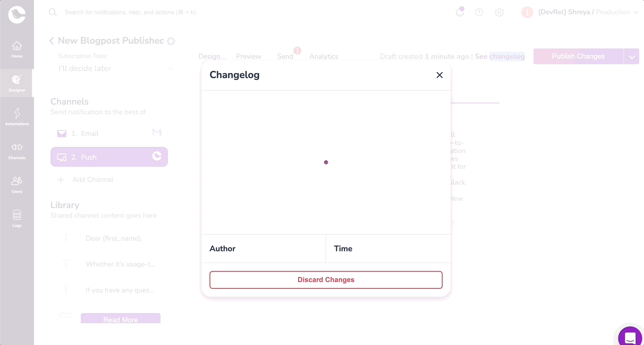Open the help menu

point(479,12)
